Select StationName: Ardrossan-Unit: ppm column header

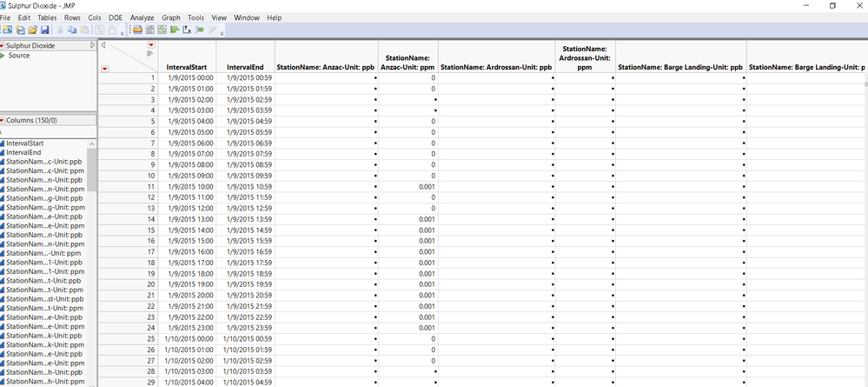(586, 58)
